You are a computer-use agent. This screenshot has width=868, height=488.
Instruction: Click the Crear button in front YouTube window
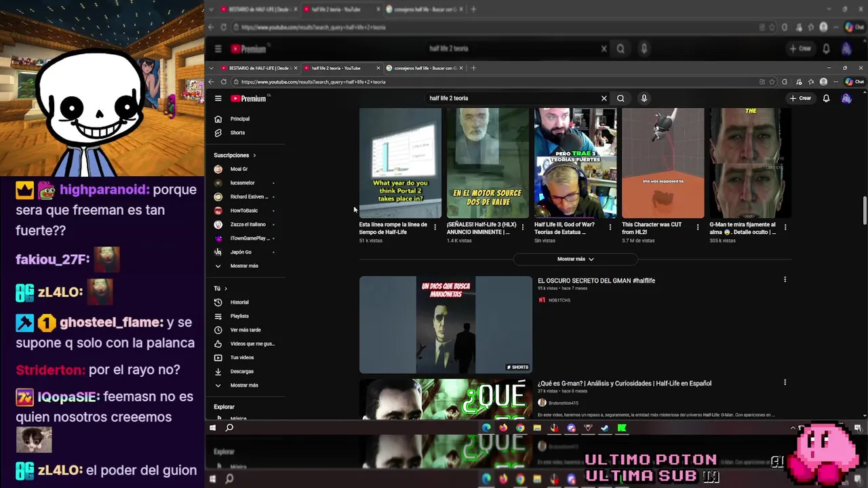point(800,98)
